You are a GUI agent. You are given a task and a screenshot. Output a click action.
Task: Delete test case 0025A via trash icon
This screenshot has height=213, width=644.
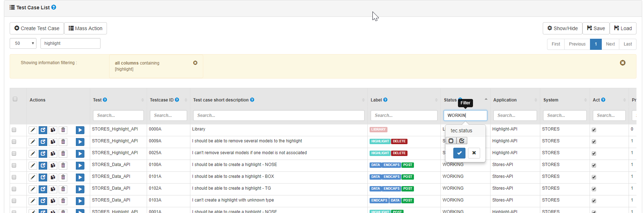click(63, 153)
